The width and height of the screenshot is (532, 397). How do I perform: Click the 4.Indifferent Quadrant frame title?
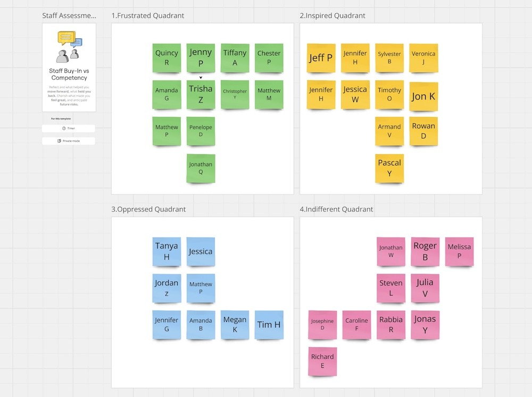coord(336,209)
